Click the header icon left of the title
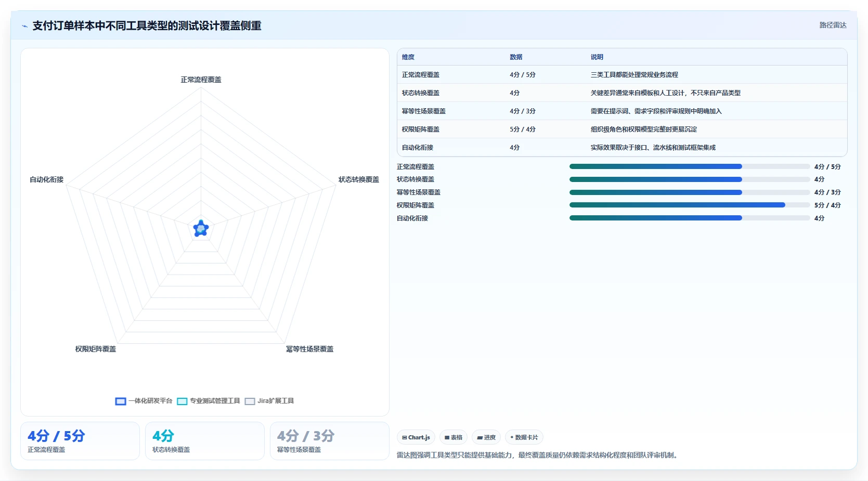The image size is (868, 481). (24, 26)
